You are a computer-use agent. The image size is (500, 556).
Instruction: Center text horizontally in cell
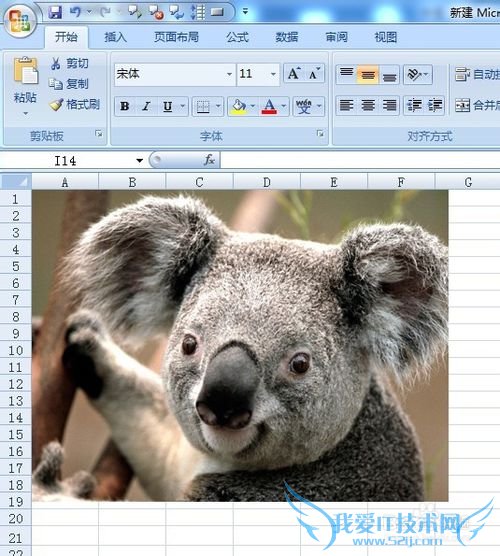click(x=368, y=105)
